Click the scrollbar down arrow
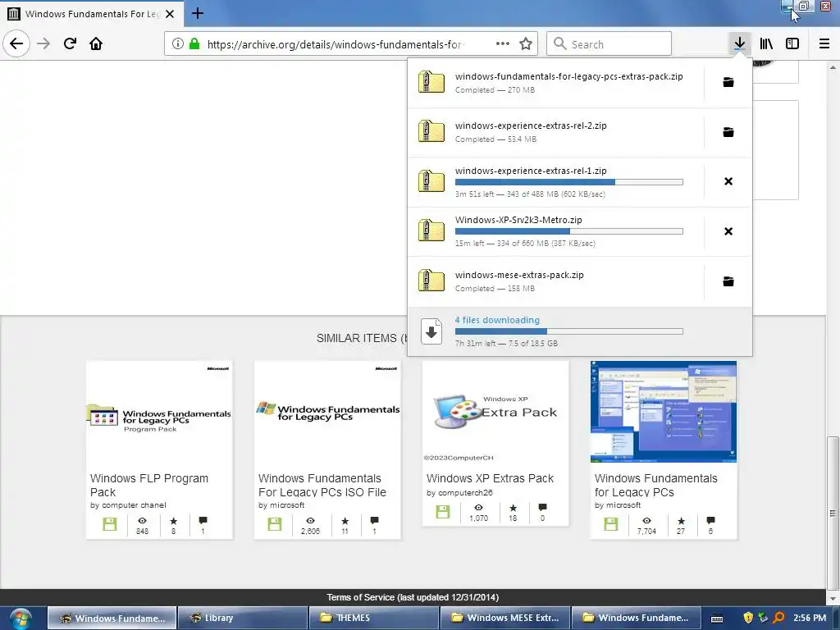 point(833,599)
